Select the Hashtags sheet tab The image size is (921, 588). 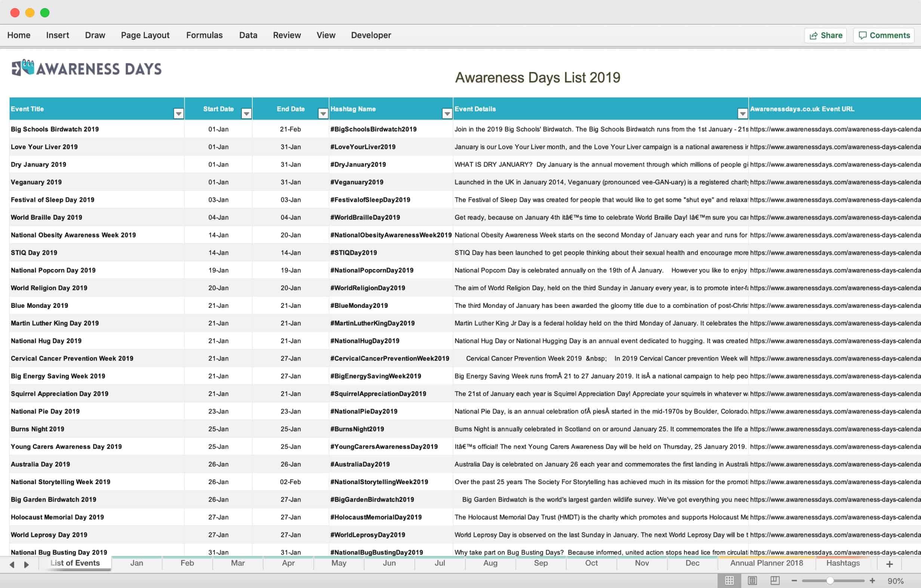(843, 563)
